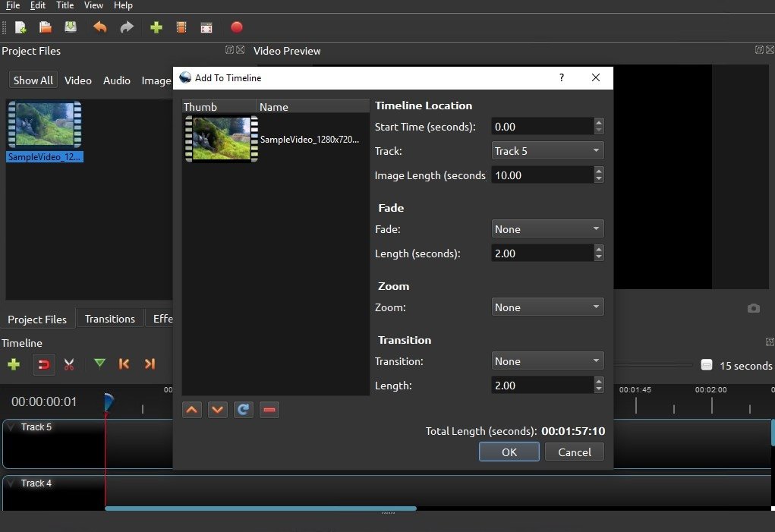
Task: Click the snapshot camera icon in preview
Action: pos(753,308)
